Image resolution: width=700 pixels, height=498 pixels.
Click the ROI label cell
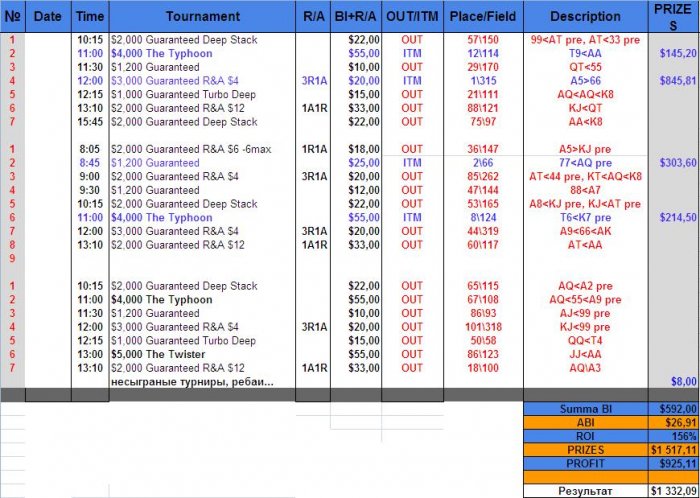coord(585,436)
